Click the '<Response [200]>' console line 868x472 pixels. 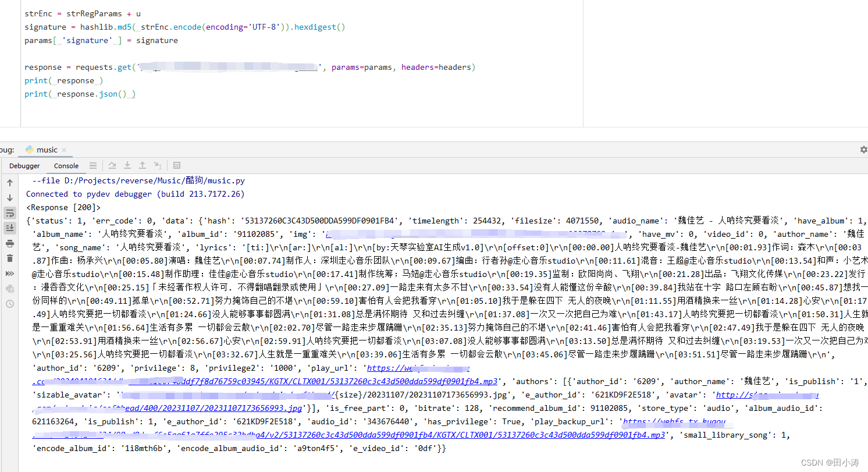click(63, 207)
